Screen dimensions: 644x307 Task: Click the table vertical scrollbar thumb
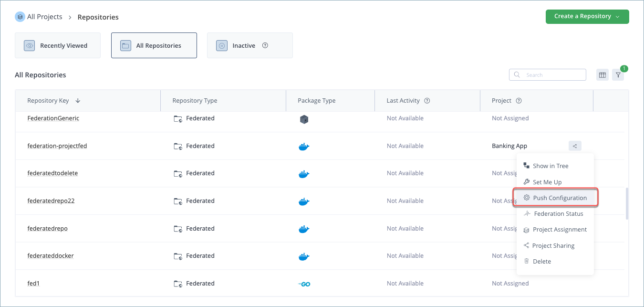coord(627,203)
